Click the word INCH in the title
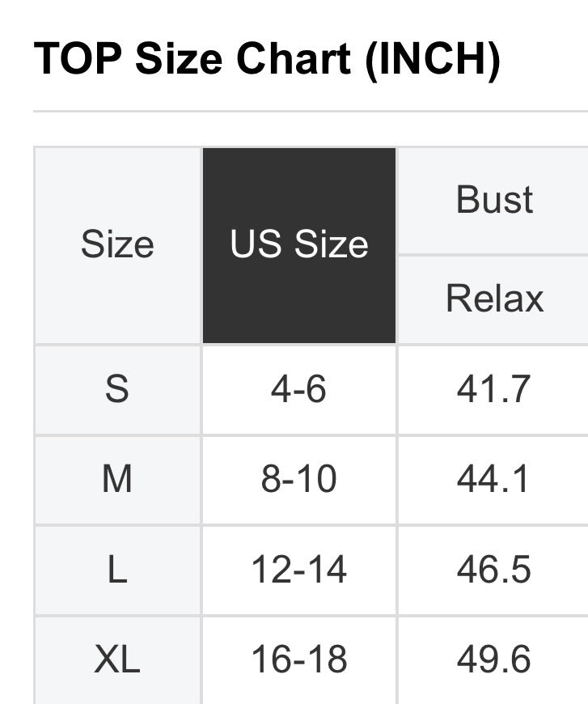 point(433,59)
